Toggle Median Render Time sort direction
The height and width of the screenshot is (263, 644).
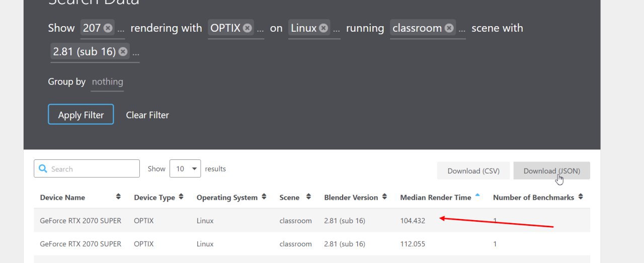click(477, 195)
